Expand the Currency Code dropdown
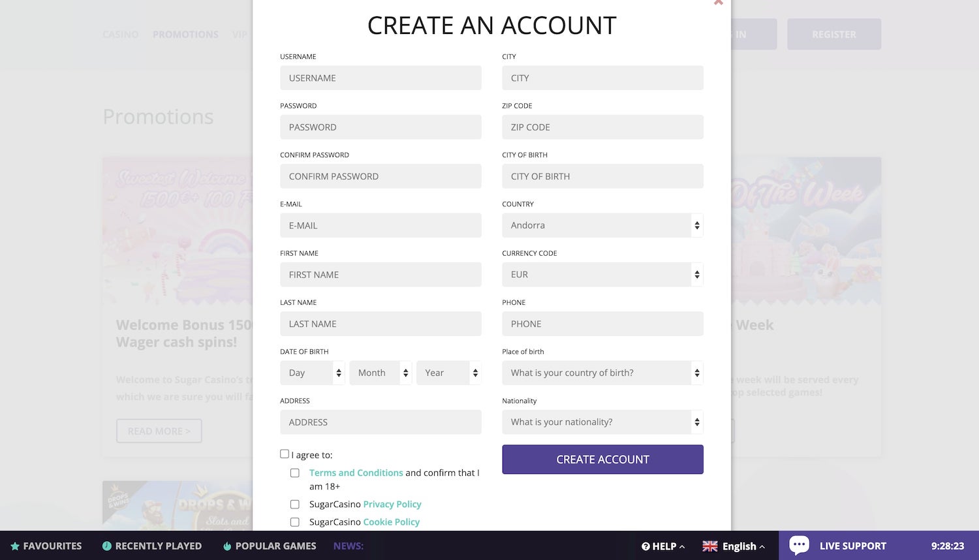 602,275
